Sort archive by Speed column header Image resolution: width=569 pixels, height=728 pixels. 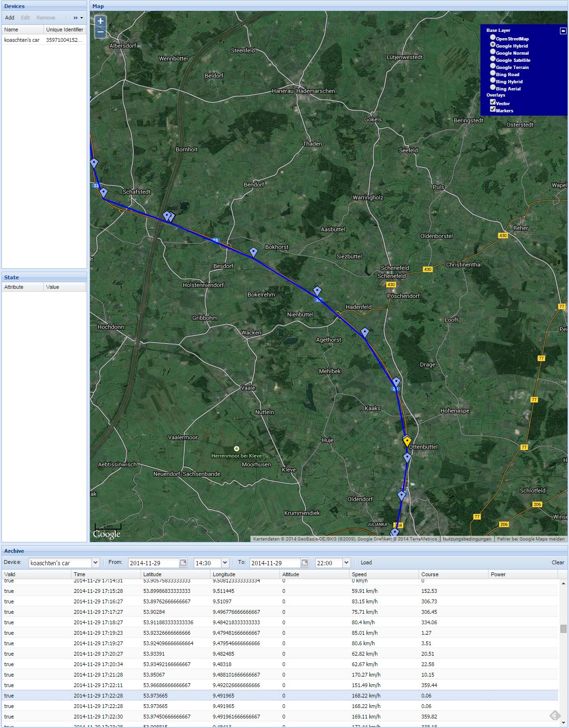[x=384, y=574]
